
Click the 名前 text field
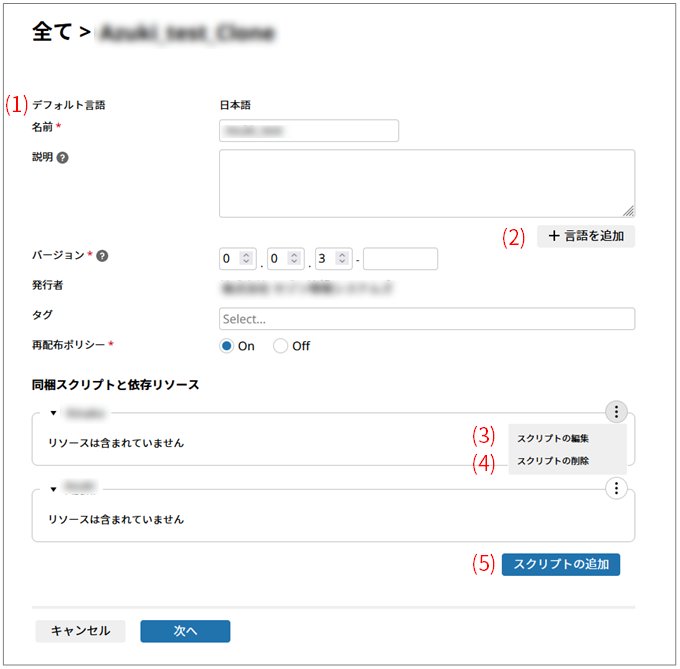coord(309,131)
